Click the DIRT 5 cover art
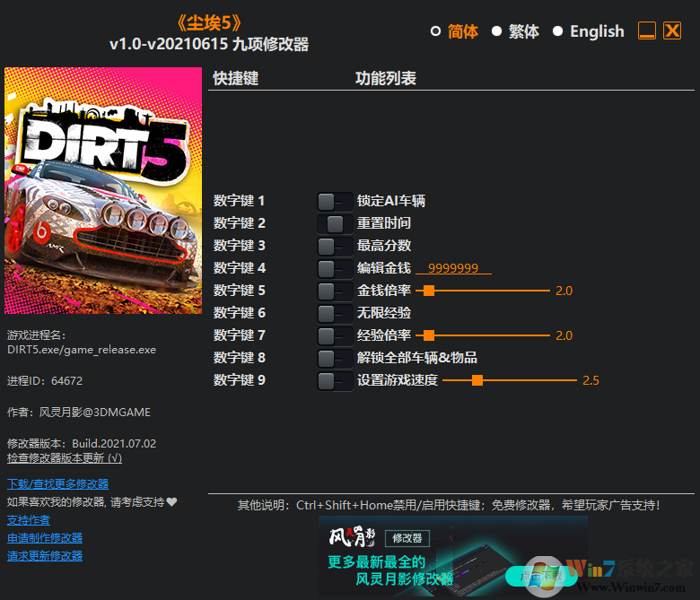The image size is (700, 600). [x=103, y=190]
